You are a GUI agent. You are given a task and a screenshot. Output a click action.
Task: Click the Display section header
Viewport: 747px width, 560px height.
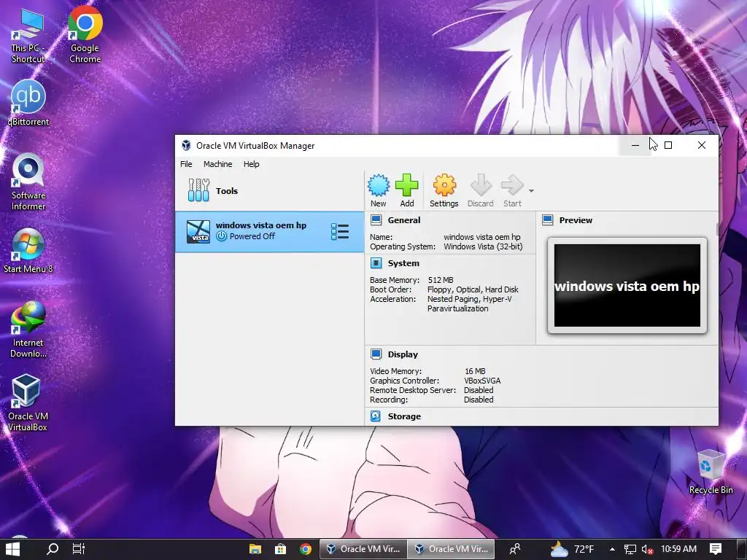(x=403, y=354)
